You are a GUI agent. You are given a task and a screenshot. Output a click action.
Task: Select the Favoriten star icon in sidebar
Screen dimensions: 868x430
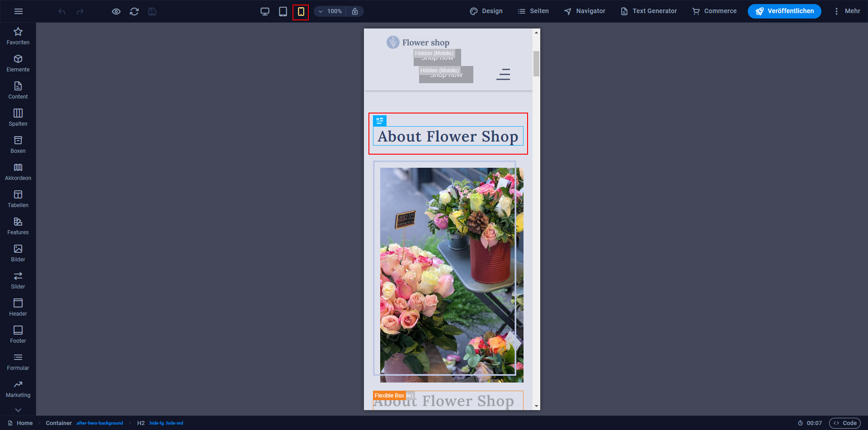click(x=18, y=32)
